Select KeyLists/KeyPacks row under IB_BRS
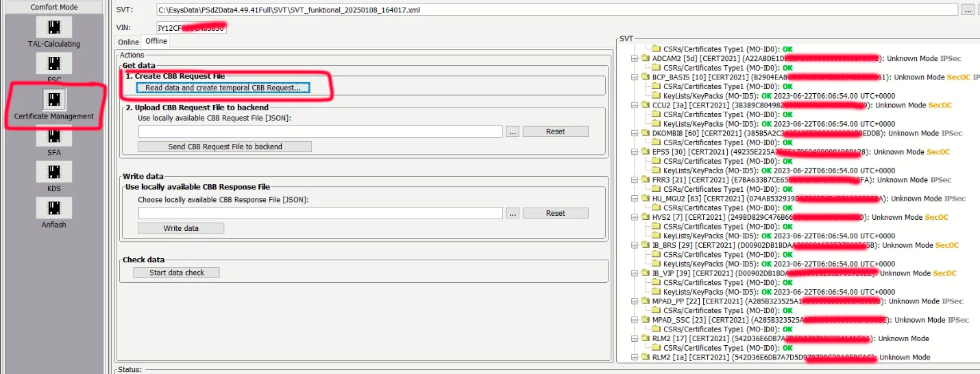This screenshot has height=374, width=980. 773,264
